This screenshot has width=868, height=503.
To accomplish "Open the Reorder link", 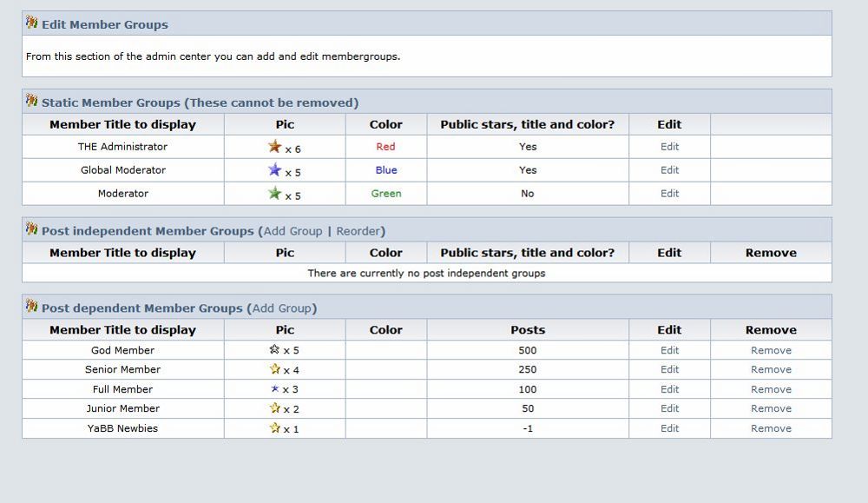I will (x=358, y=231).
